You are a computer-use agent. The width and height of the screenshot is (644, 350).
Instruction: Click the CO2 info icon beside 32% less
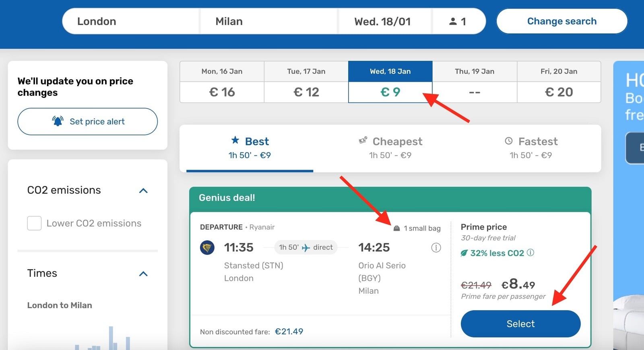(x=530, y=253)
